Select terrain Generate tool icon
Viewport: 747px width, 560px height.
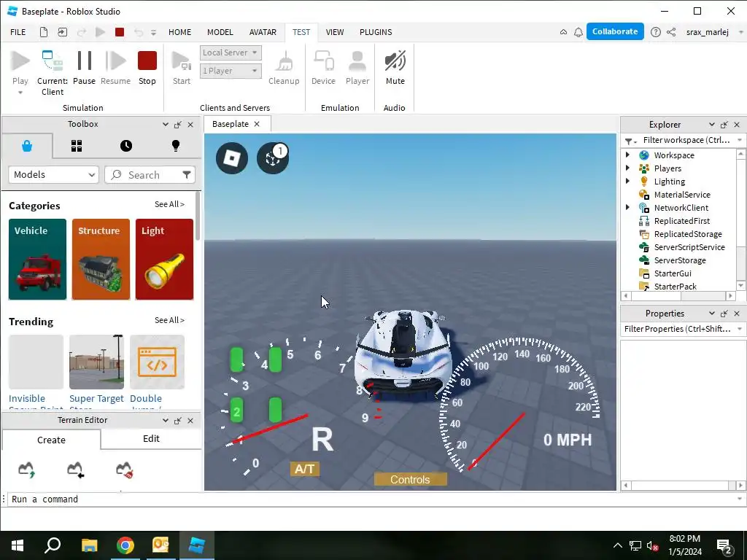tap(27, 470)
